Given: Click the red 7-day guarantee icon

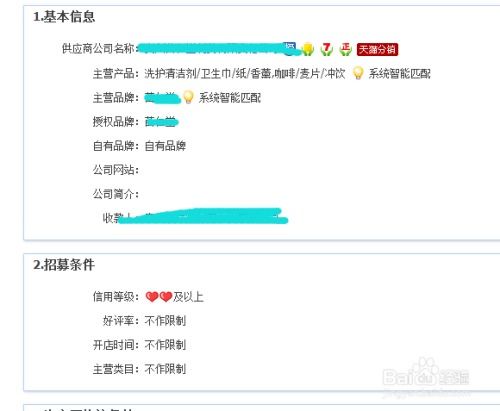Looking at the screenshot, I should click(327, 49).
